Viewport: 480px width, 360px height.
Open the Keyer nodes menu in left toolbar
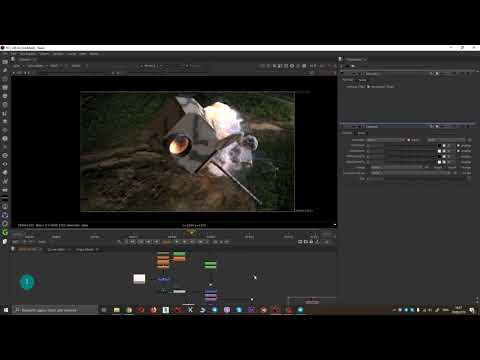coord(5,113)
